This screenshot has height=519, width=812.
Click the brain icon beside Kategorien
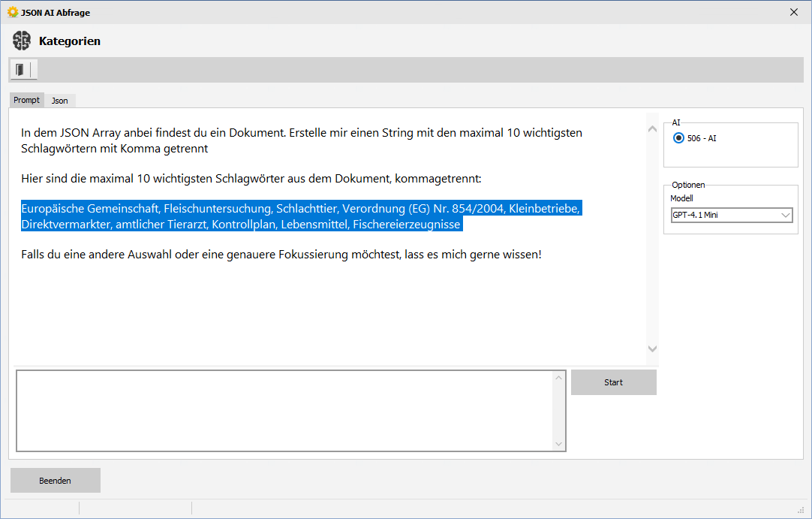22,41
